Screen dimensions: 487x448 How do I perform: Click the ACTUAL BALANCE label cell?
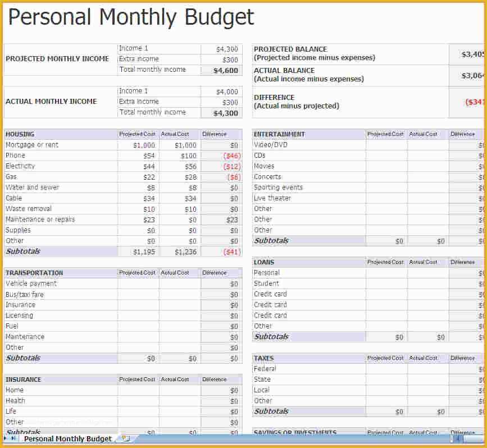pyautogui.click(x=351, y=75)
